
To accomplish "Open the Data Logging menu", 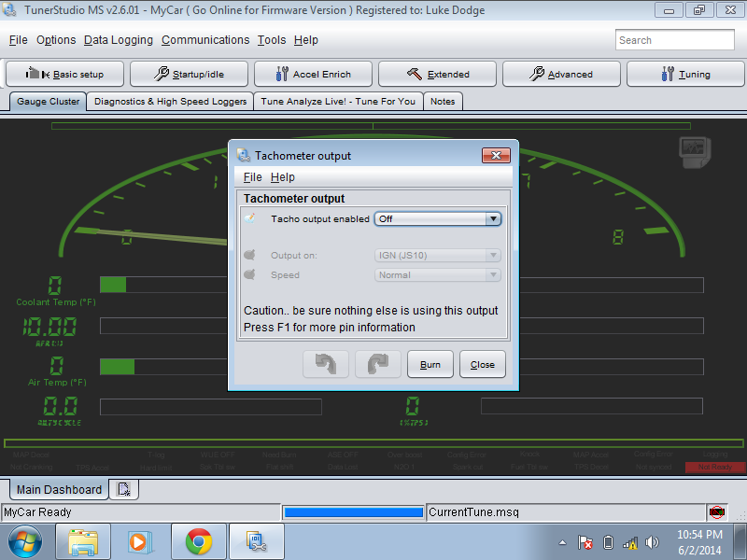I will tap(119, 40).
